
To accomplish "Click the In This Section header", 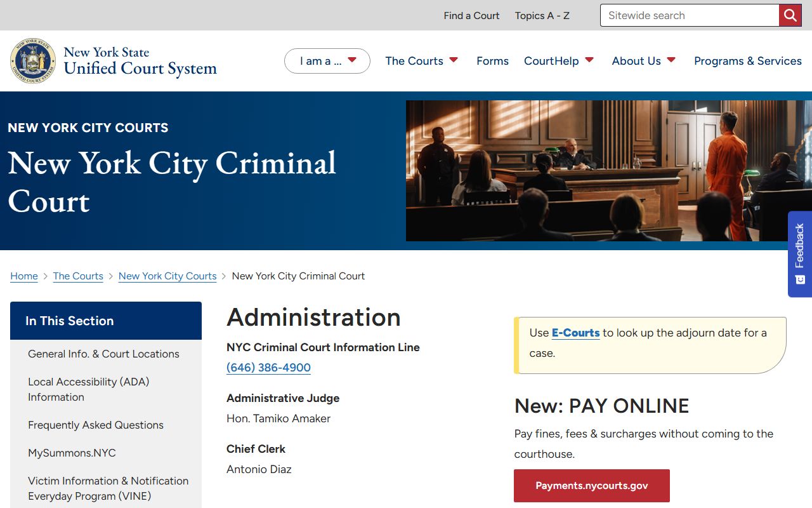I will click(x=106, y=321).
